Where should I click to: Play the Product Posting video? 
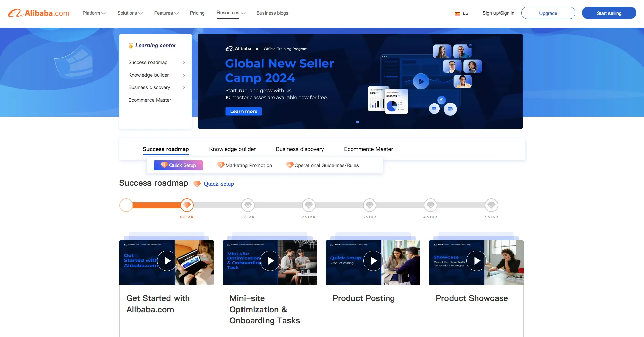click(373, 261)
